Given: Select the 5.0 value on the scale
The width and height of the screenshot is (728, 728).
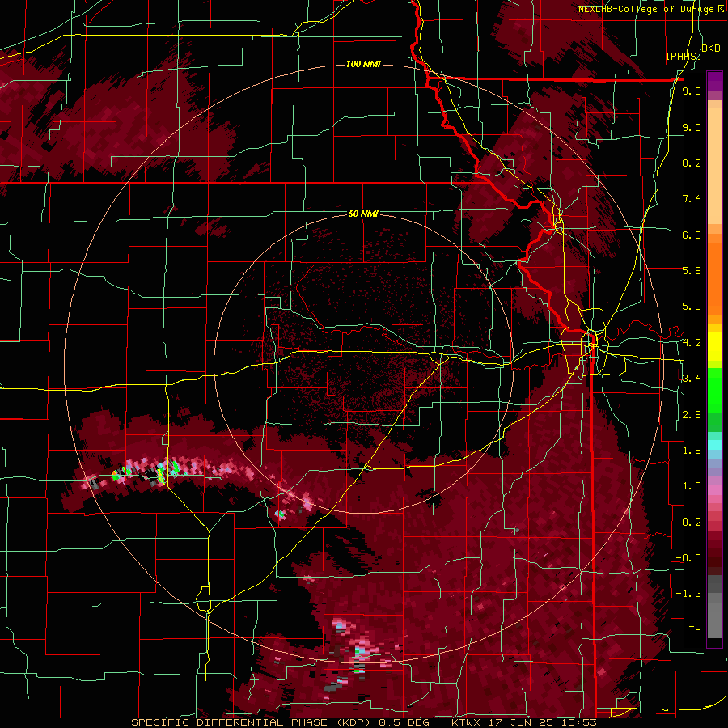Looking at the screenshot, I should (x=692, y=307).
